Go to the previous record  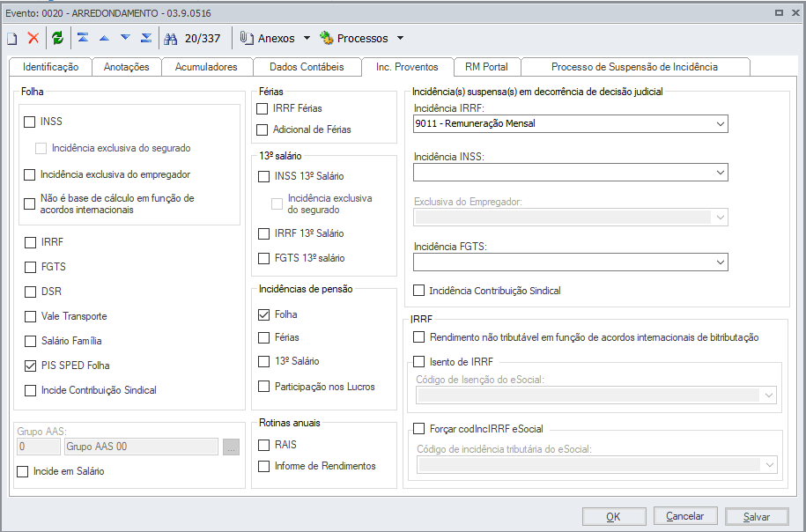point(104,38)
